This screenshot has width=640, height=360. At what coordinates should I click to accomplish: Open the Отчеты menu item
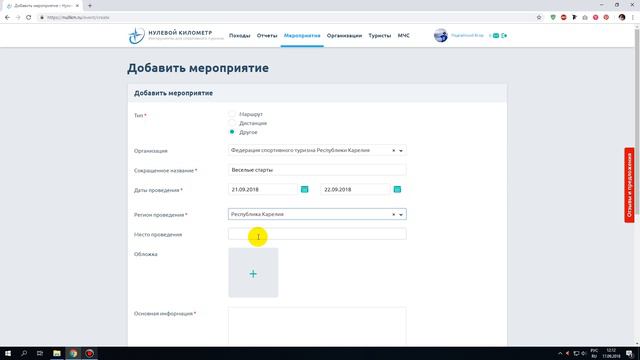click(267, 36)
